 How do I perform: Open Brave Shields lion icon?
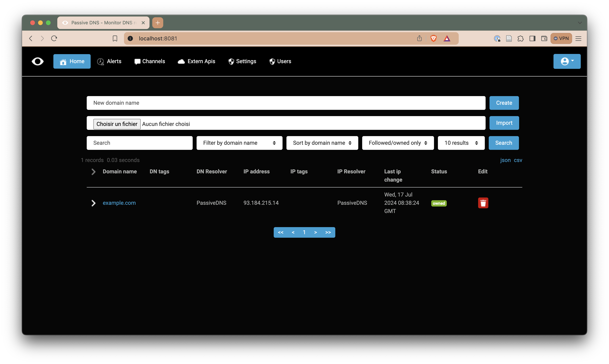coord(433,38)
